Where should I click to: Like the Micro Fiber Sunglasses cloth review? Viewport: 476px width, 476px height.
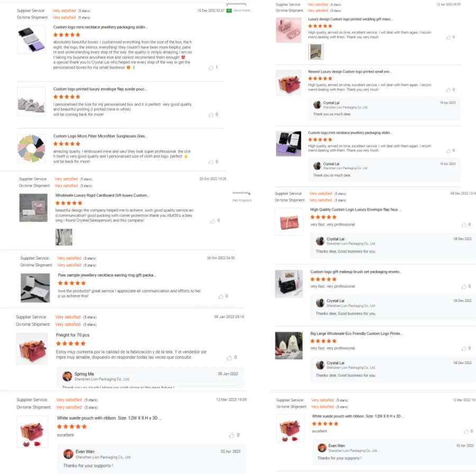pos(211,162)
